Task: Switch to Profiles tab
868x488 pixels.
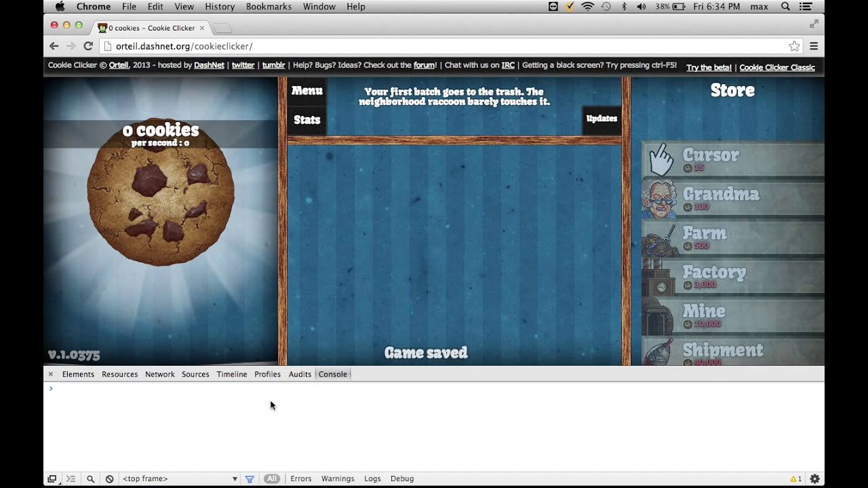Action: pyautogui.click(x=267, y=374)
